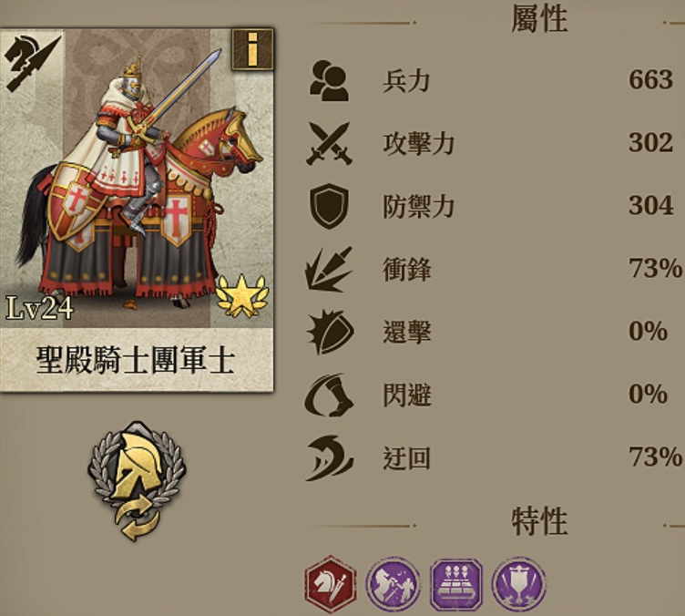
Task: Click the dodge (閃避) boot icon
Action: pos(329,395)
